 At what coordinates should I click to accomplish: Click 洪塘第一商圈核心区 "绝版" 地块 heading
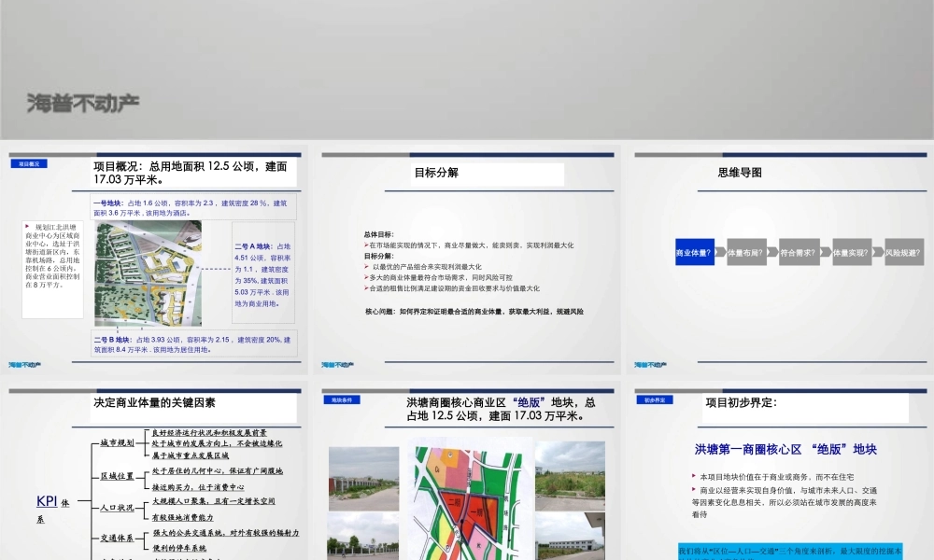(x=785, y=449)
